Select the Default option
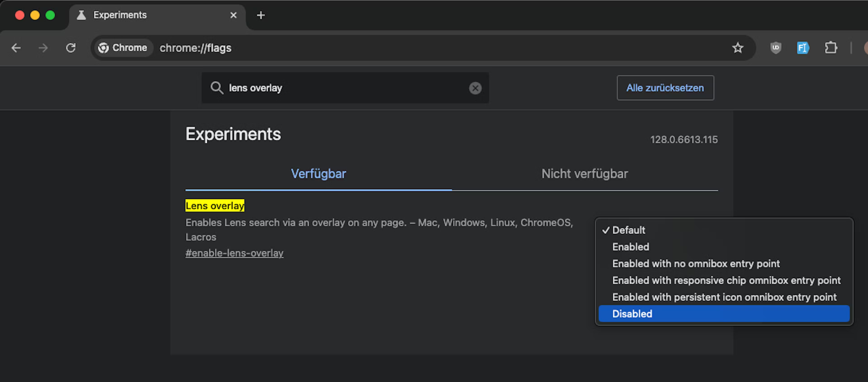 point(628,230)
